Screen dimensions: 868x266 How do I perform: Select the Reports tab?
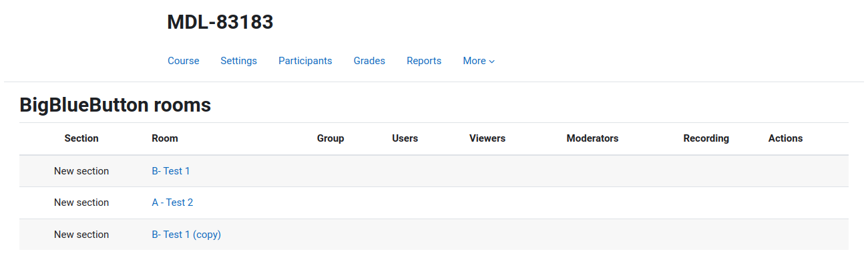point(424,61)
